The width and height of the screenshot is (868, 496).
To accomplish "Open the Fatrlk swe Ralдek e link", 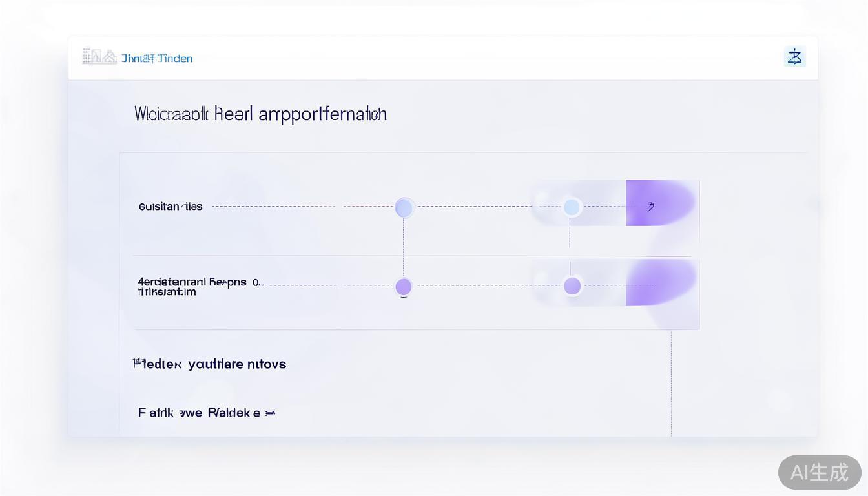I will pyautogui.click(x=199, y=413).
